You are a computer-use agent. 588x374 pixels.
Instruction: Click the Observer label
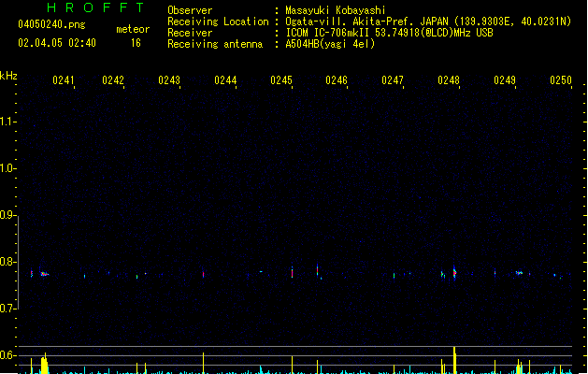pyautogui.click(x=190, y=10)
